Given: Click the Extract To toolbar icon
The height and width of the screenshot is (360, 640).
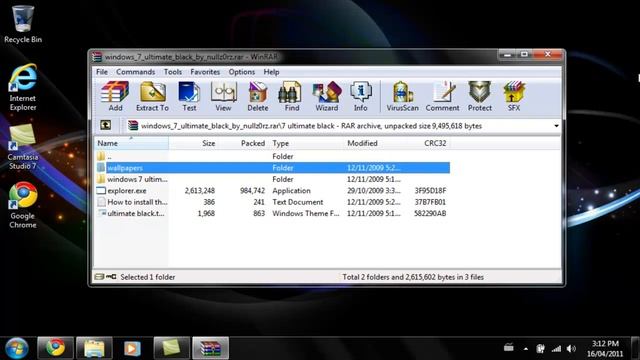Looking at the screenshot, I should point(152,96).
